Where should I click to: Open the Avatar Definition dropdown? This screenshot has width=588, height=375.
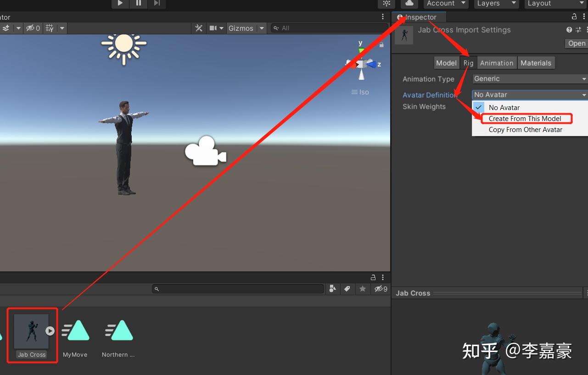(528, 94)
